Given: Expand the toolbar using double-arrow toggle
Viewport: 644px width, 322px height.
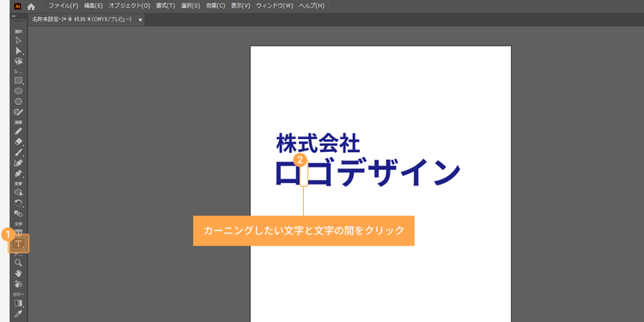Looking at the screenshot, I should [x=14, y=17].
